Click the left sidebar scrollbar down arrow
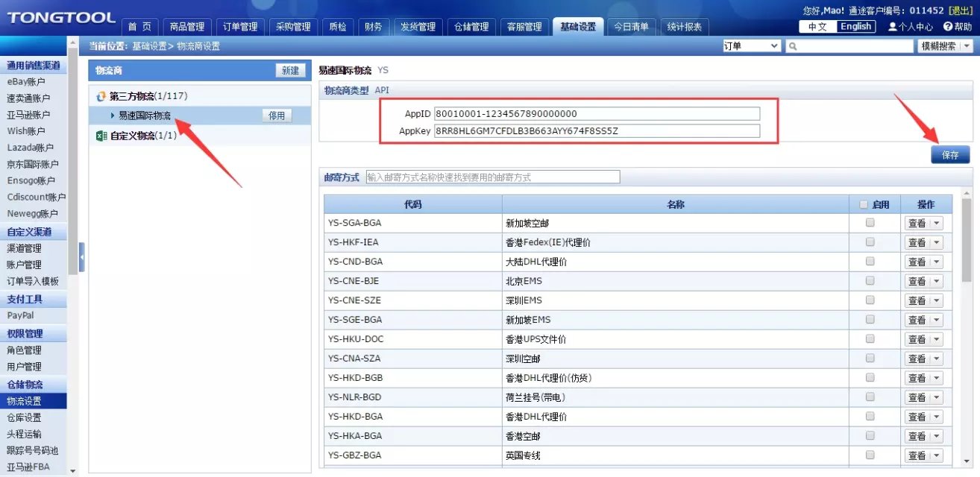This screenshot has height=477, width=980. pyautogui.click(x=72, y=471)
